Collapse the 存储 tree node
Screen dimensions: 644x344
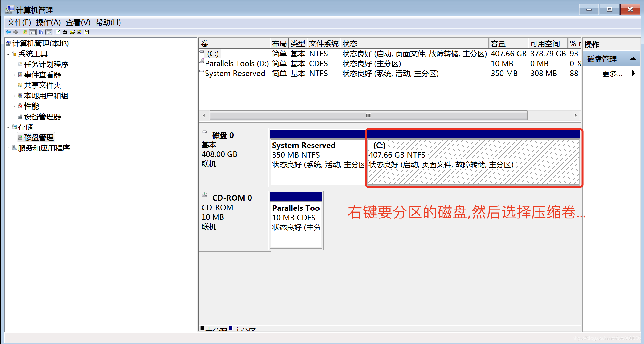pos(8,127)
